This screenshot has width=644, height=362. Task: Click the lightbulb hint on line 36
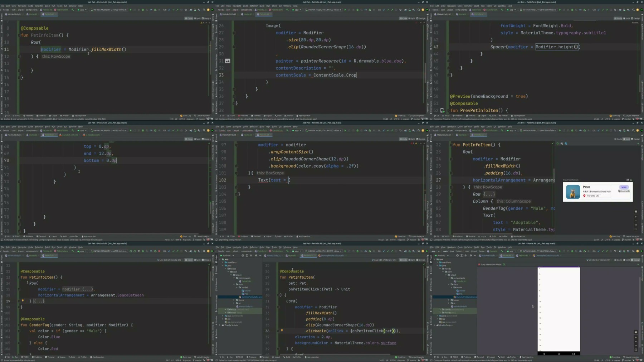[282, 330]
